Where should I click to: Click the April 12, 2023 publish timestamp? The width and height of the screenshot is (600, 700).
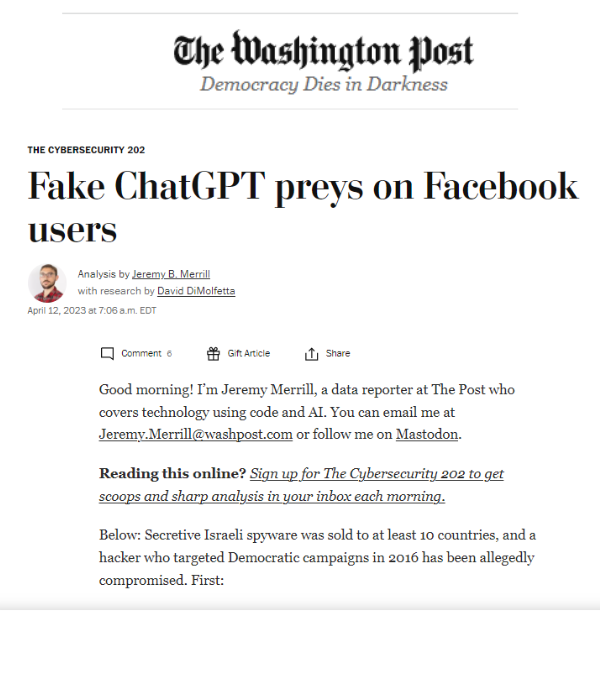[92, 311]
